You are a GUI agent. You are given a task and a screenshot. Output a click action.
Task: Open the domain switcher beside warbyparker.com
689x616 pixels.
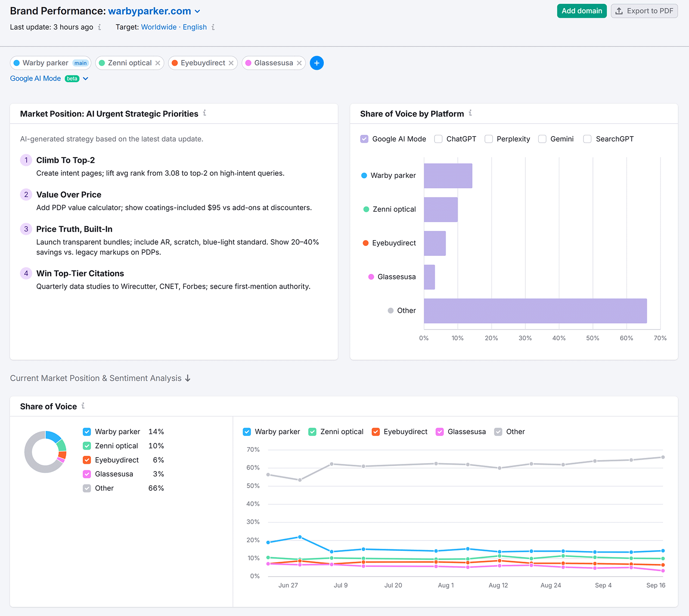(x=198, y=11)
